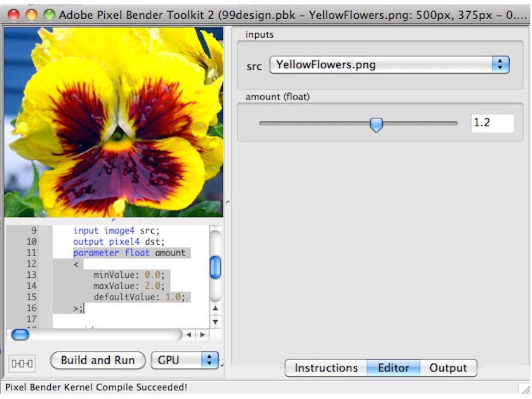Switch to the Instructions tab
Screen dimensions: 532x399
325,368
